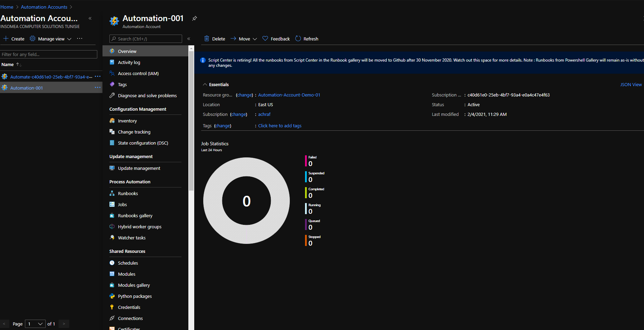Open the Runbooks gallery
The width and height of the screenshot is (644, 330).
click(135, 215)
